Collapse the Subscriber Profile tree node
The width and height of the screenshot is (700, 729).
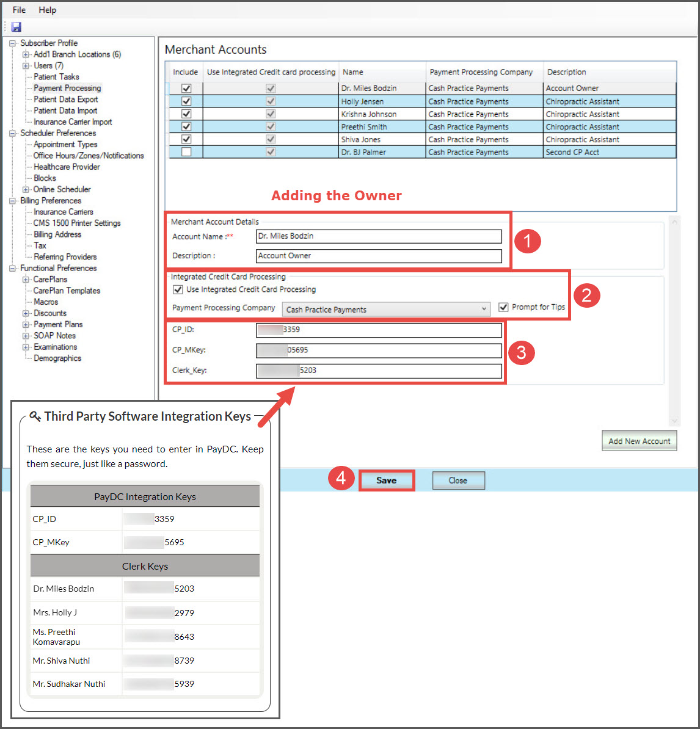(x=13, y=43)
